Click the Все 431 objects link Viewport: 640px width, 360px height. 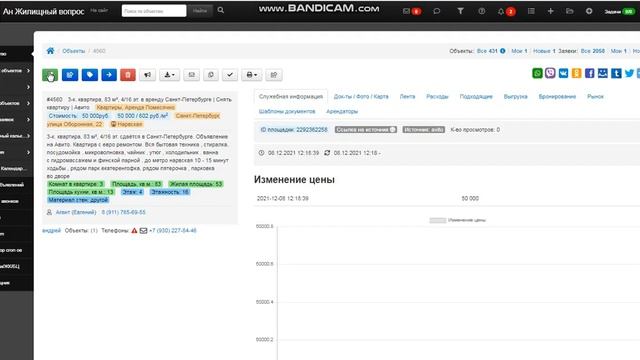[487, 51]
